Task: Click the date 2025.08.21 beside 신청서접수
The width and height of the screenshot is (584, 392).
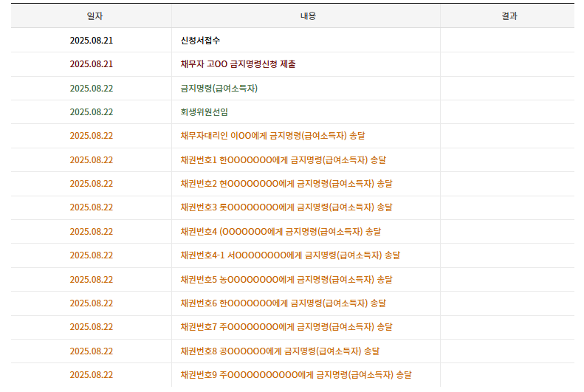Action: click(92, 40)
